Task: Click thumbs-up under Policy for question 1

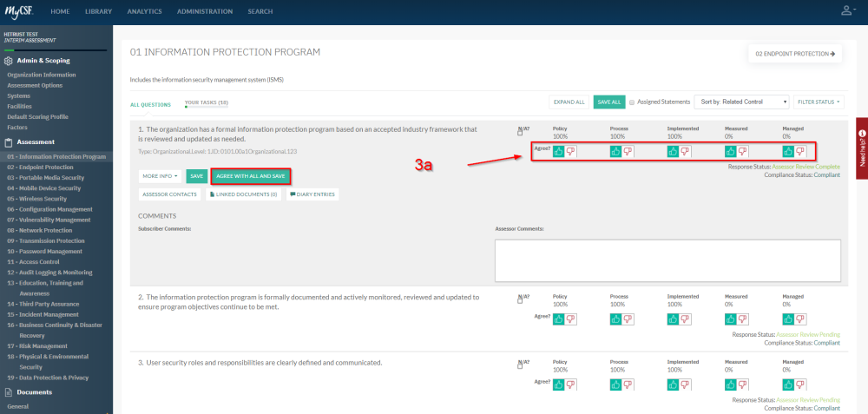Action: 558,151
